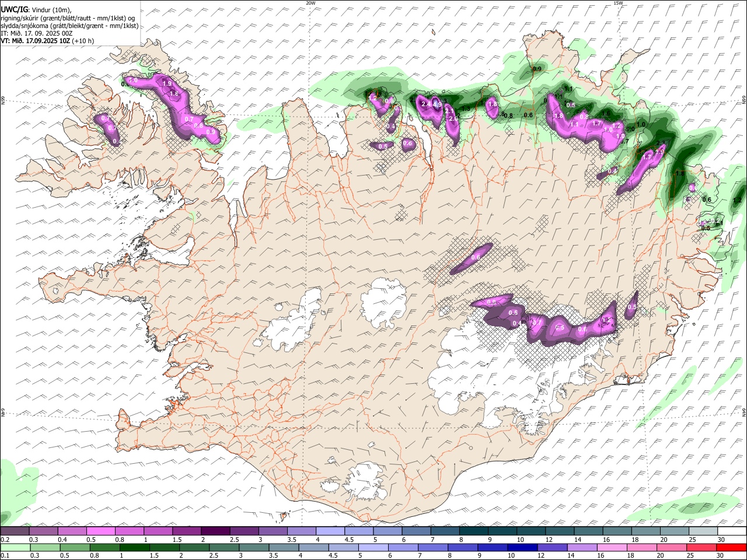This screenshot has height=560, width=747.
Task: Click the pale grey swatch at 25 in the upper scale
Action: click(703, 531)
